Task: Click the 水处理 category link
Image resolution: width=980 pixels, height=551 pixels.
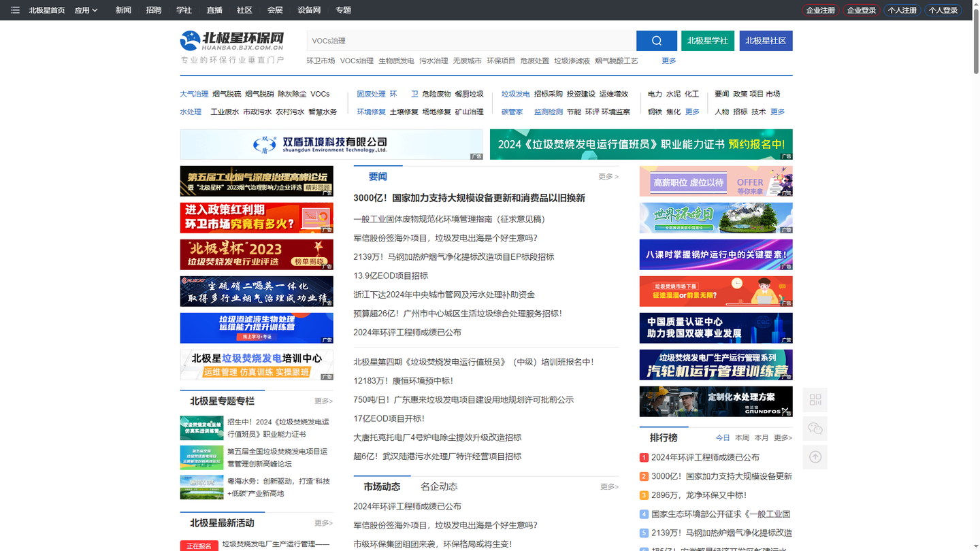Action: tap(191, 112)
